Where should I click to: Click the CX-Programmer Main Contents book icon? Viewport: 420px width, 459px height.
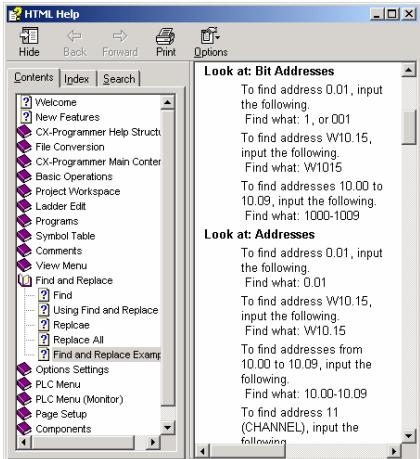pos(24,161)
